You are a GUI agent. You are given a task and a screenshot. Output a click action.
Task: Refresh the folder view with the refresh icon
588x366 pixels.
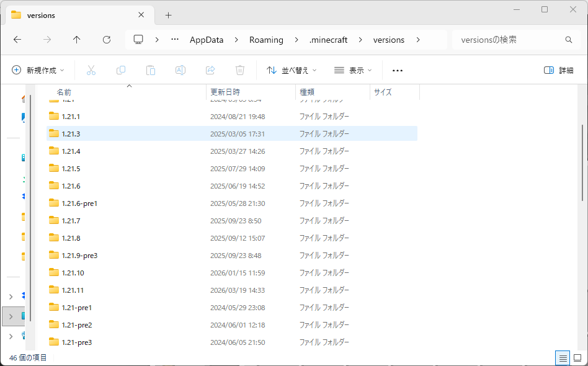pyautogui.click(x=106, y=39)
